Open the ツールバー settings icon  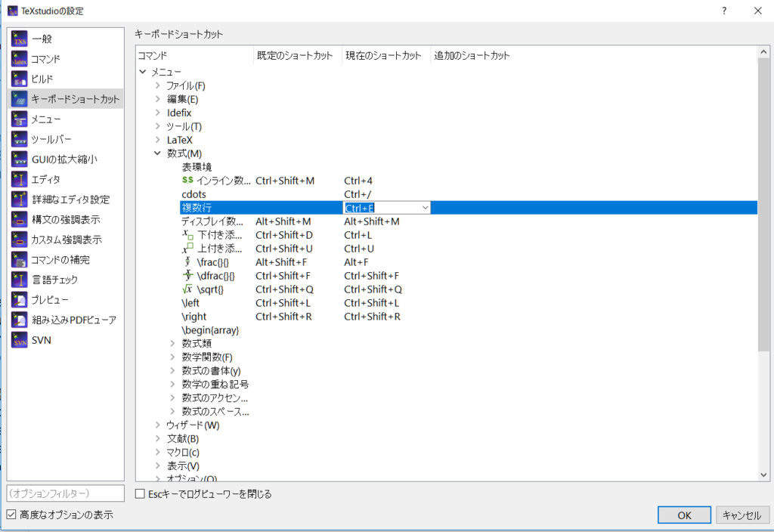click(19, 139)
